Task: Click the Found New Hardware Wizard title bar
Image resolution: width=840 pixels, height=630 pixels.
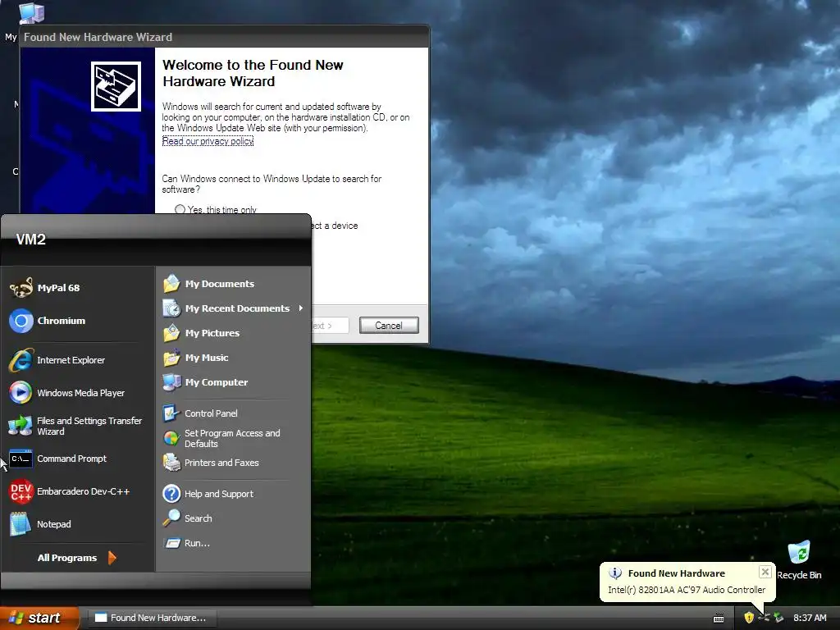Action: coord(225,37)
